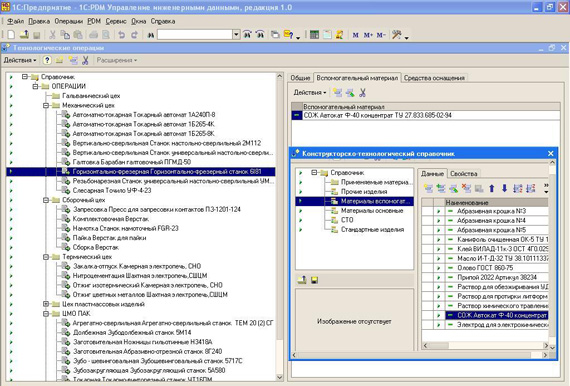Click scissors icon beside Расширения in operations toolbar
Image resolution: width=570 pixels, height=386 pixels.
click(85, 60)
